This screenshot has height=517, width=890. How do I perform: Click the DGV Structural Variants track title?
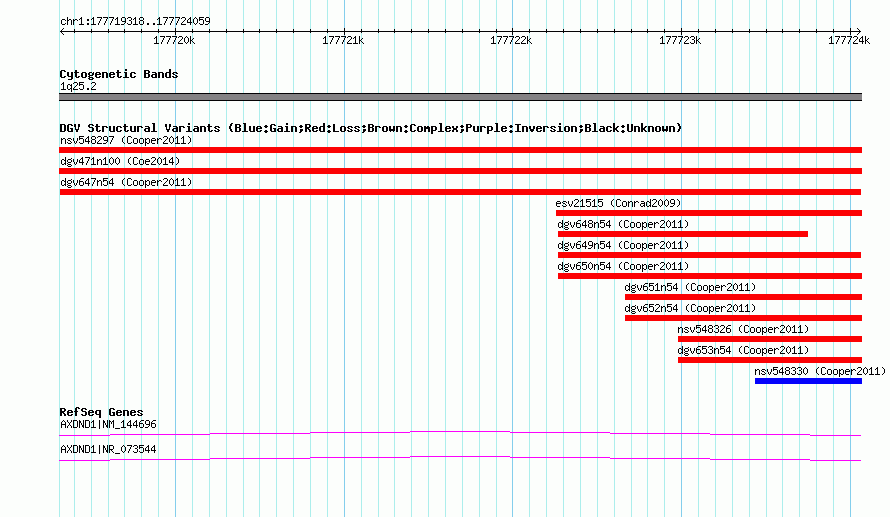tap(371, 128)
